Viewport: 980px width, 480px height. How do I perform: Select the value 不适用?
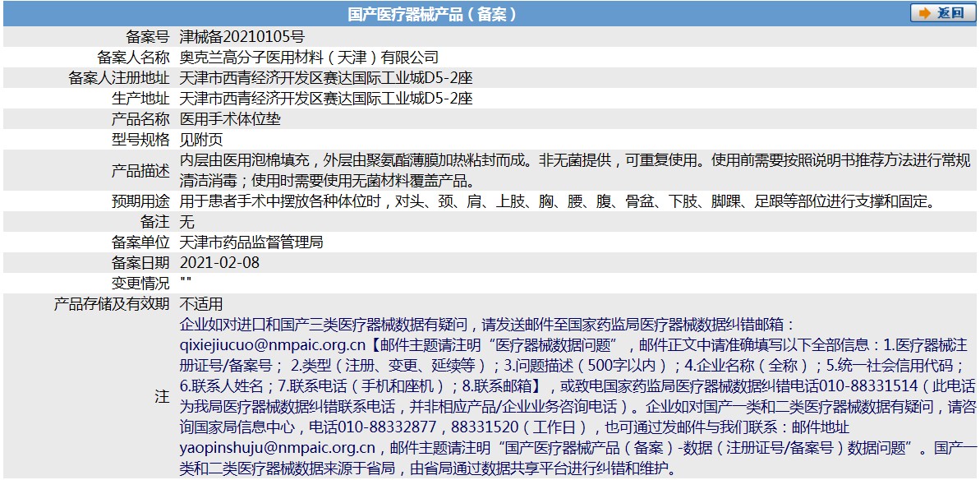pos(201,304)
